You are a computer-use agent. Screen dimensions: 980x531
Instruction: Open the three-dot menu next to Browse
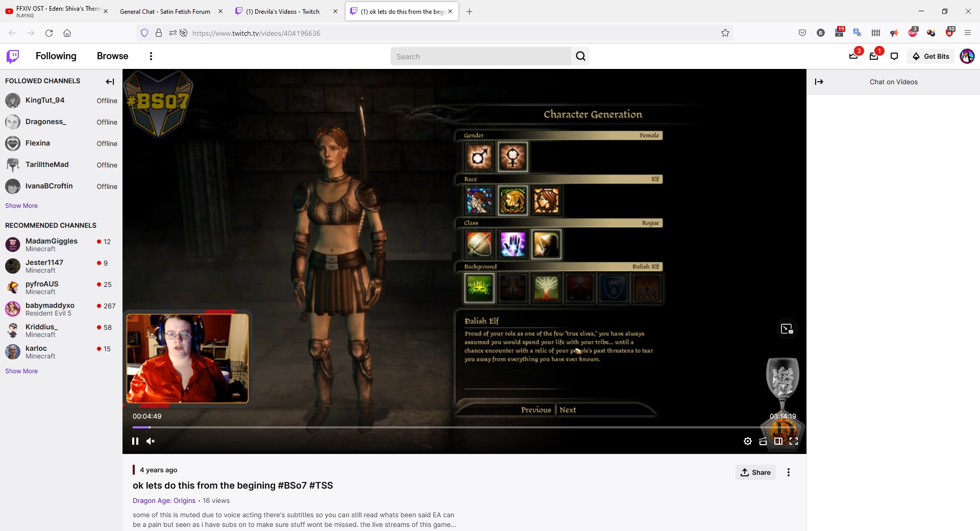[151, 56]
